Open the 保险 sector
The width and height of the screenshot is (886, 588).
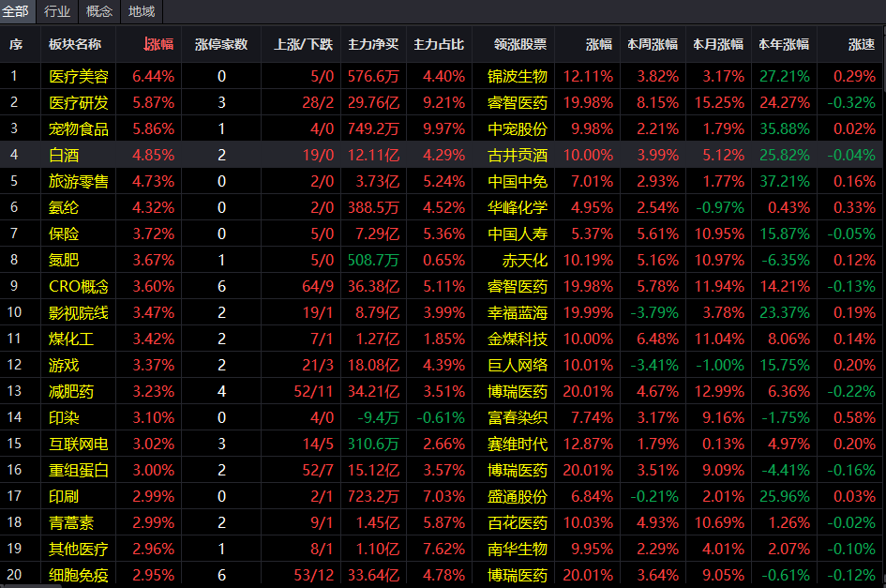point(64,234)
